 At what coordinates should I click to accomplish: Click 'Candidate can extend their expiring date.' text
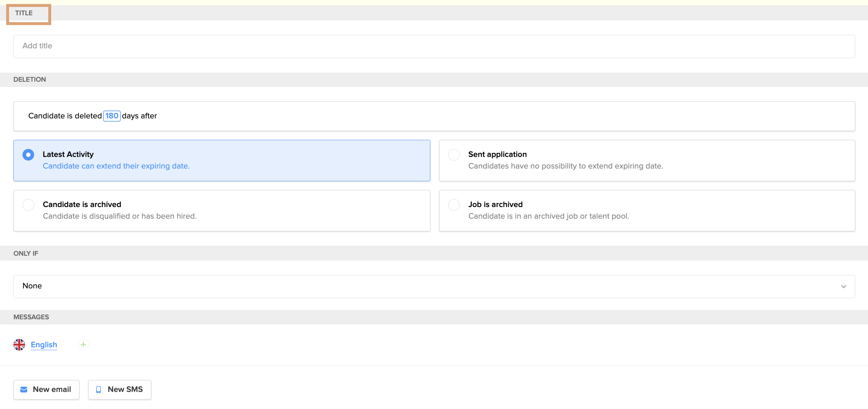[116, 166]
